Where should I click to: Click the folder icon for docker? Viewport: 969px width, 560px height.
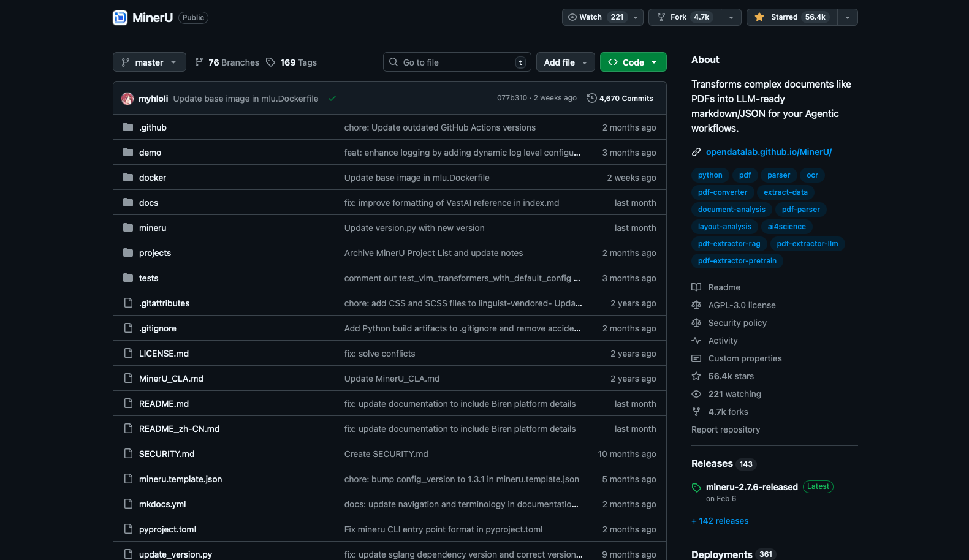pyautogui.click(x=128, y=178)
